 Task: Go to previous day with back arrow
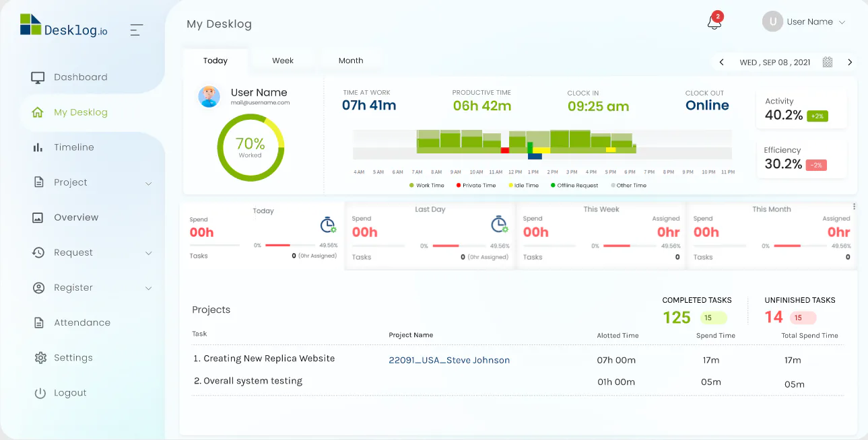tap(721, 61)
